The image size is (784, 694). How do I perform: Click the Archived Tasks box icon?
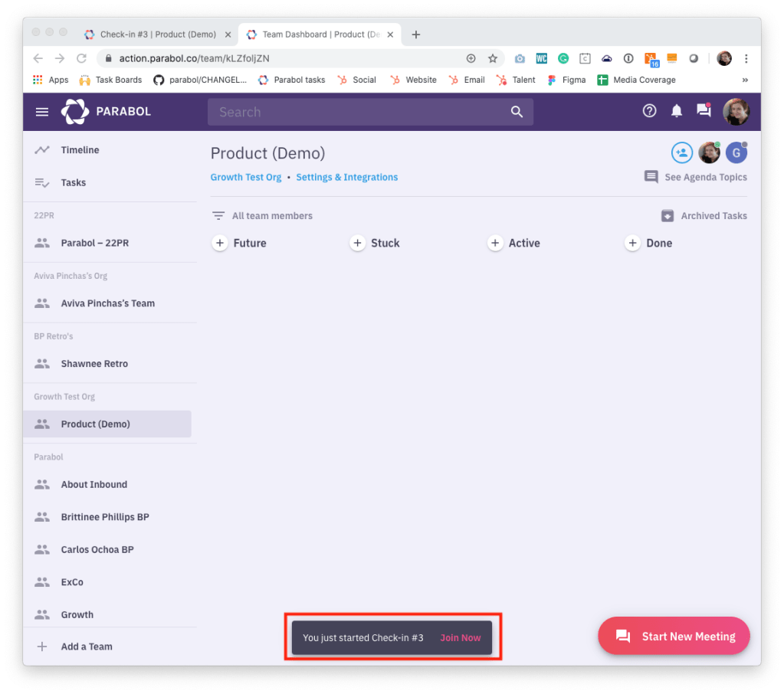point(667,216)
